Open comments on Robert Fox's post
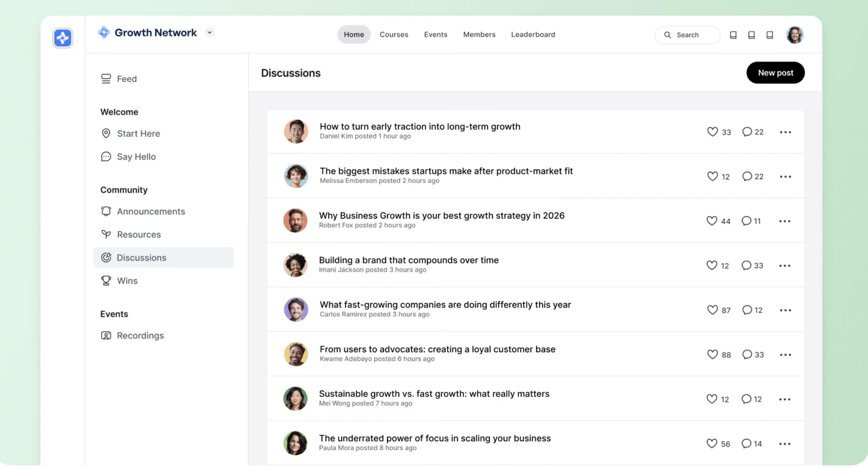Viewport: 868px width, 468px height. (x=746, y=221)
